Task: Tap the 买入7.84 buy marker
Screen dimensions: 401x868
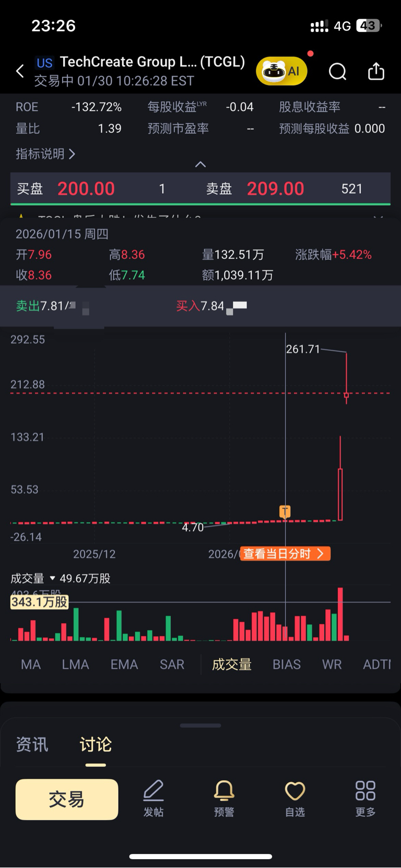Action: 200,306
